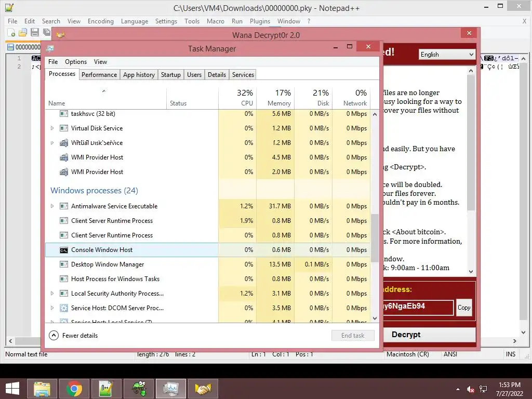Click Save icon in Notepad++ toolbar
532x399 pixels.
coord(35,33)
